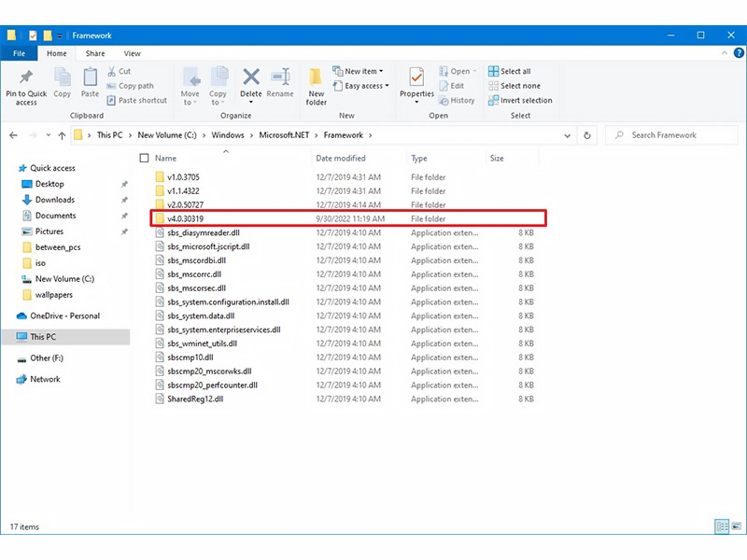The height and width of the screenshot is (560, 747).
Task: Open the New item dropdown
Action: (x=358, y=71)
